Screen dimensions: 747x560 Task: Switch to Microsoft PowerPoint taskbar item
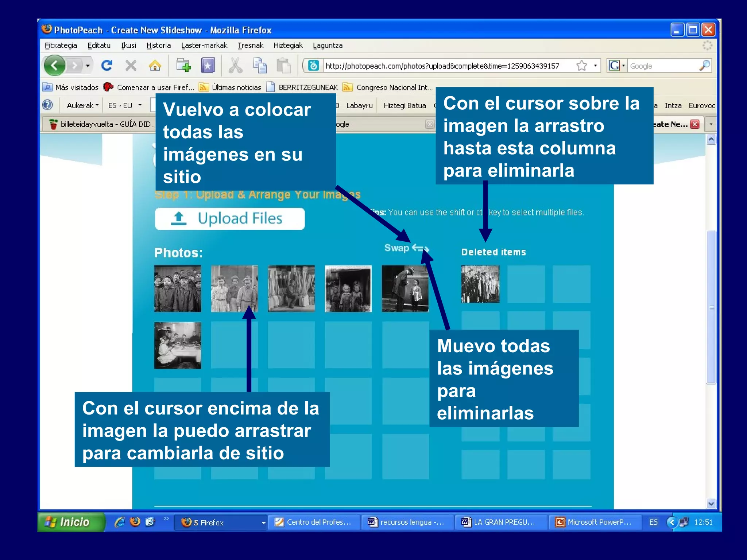point(596,522)
